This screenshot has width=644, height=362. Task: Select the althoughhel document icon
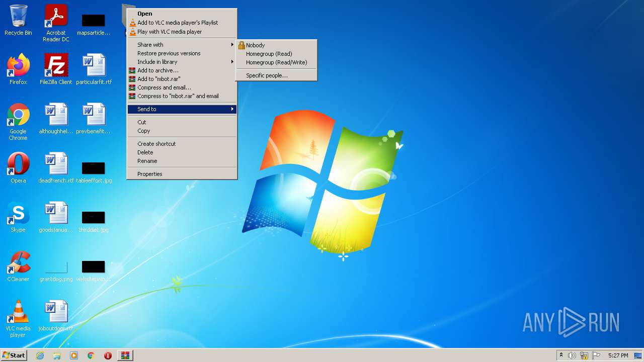[x=56, y=119]
